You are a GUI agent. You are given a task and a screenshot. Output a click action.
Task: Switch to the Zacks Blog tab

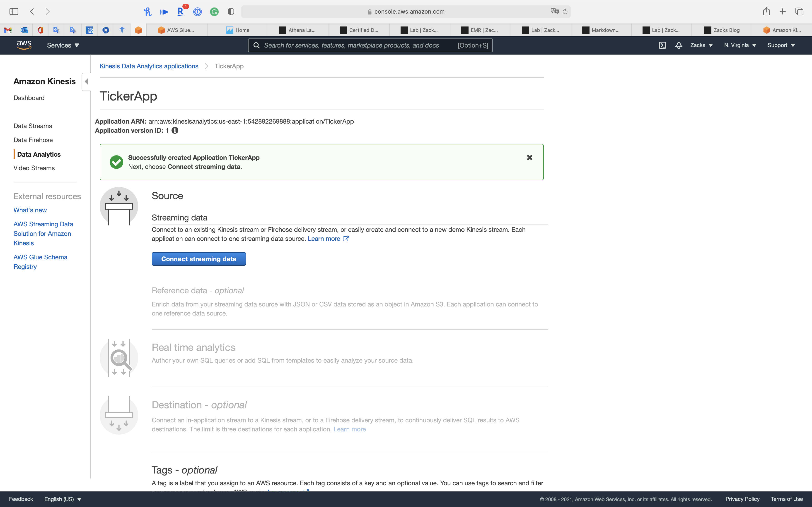click(722, 30)
